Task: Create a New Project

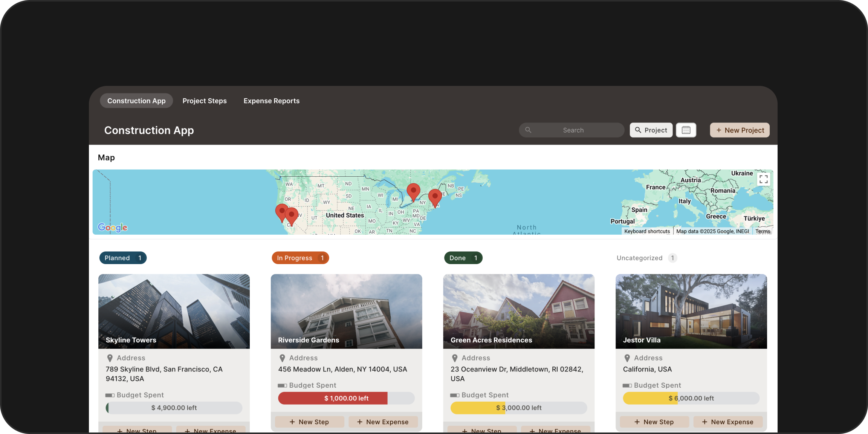Action: tap(739, 130)
